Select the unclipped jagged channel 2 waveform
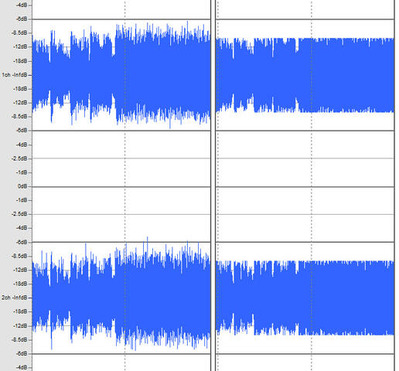The image size is (399, 371). [x=121, y=294]
